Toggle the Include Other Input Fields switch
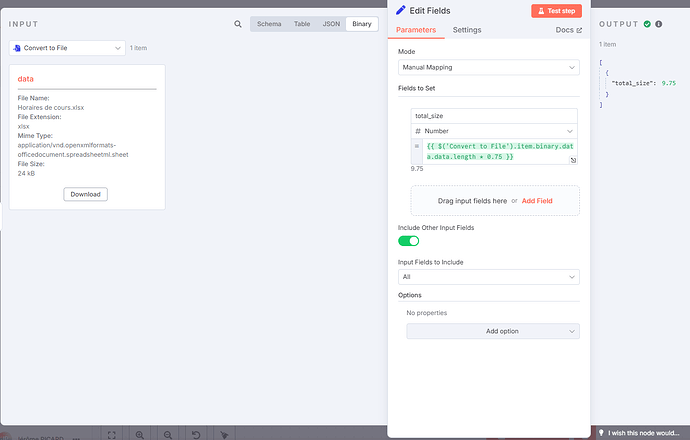690x440 pixels. pyautogui.click(x=408, y=241)
